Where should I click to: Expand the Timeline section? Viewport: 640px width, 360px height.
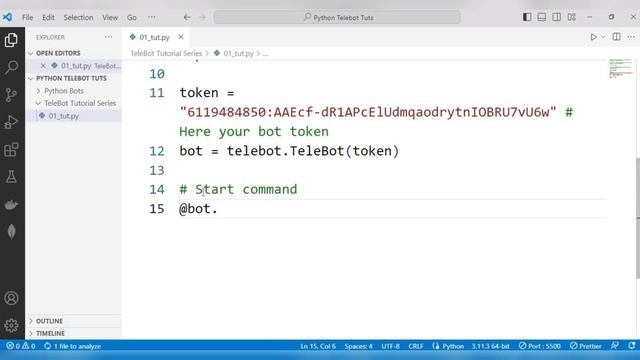pyautogui.click(x=50, y=333)
